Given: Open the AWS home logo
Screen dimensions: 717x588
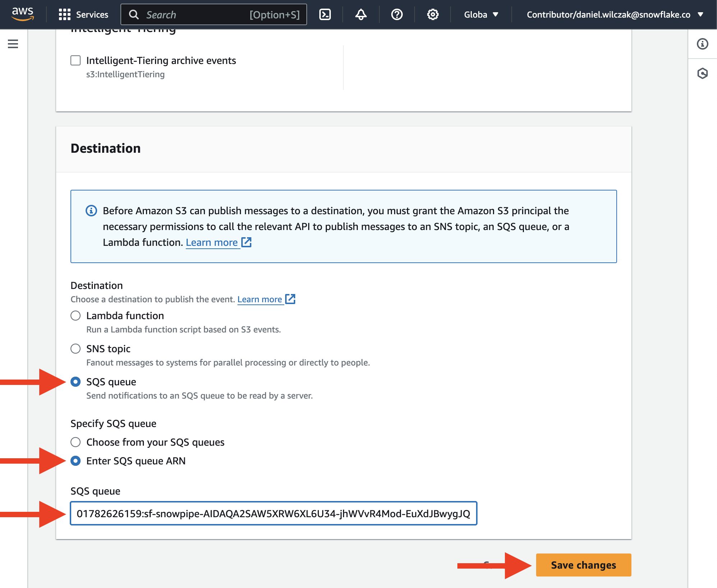Looking at the screenshot, I should 23,14.
